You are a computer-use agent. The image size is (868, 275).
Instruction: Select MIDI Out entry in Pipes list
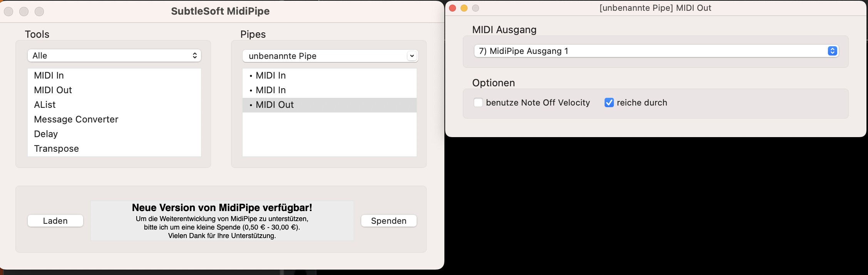(330, 105)
